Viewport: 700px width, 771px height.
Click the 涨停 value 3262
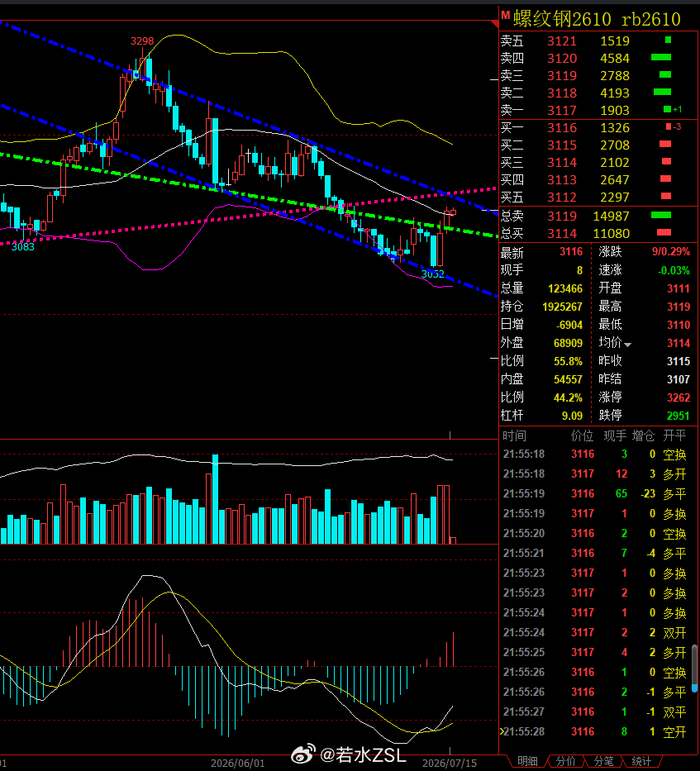point(679,397)
